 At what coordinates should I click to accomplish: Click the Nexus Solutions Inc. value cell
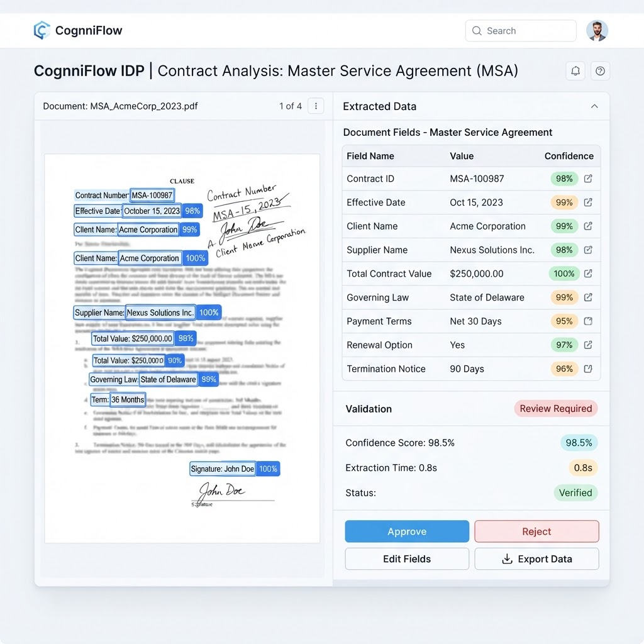pyautogui.click(x=492, y=250)
